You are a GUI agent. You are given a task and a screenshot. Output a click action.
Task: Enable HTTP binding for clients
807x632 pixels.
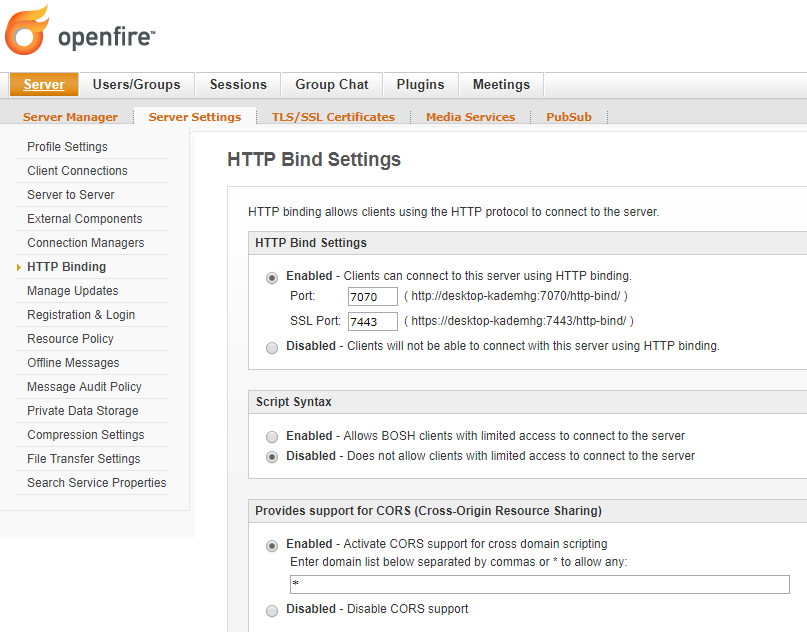271,276
